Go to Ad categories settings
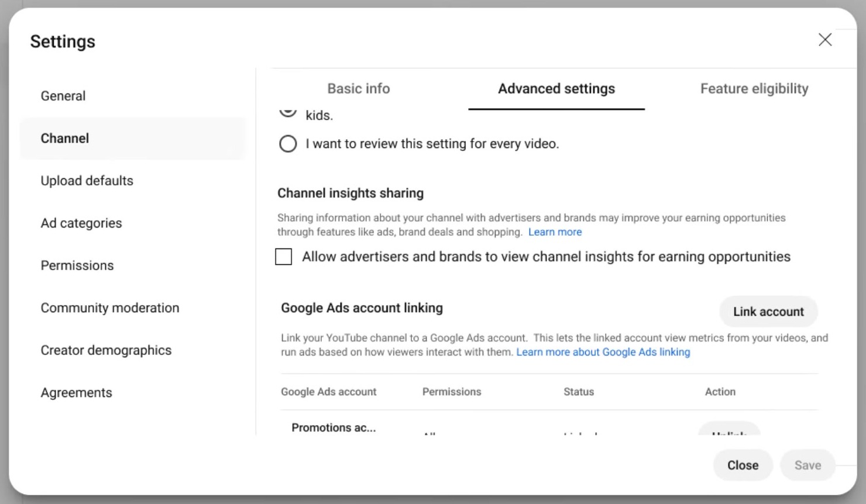 coord(133,223)
